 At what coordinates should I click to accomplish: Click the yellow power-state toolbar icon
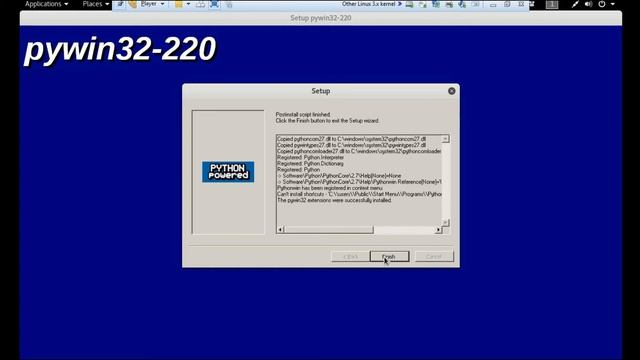(x=179, y=4)
